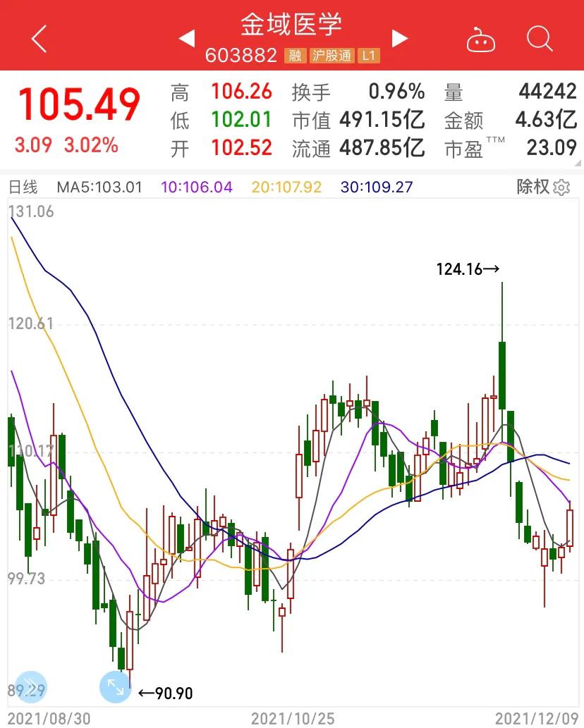Open the AI robot assistant
The width and height of the screenshot is (584, 728).
pyautogui.click(x=482, y=40)
